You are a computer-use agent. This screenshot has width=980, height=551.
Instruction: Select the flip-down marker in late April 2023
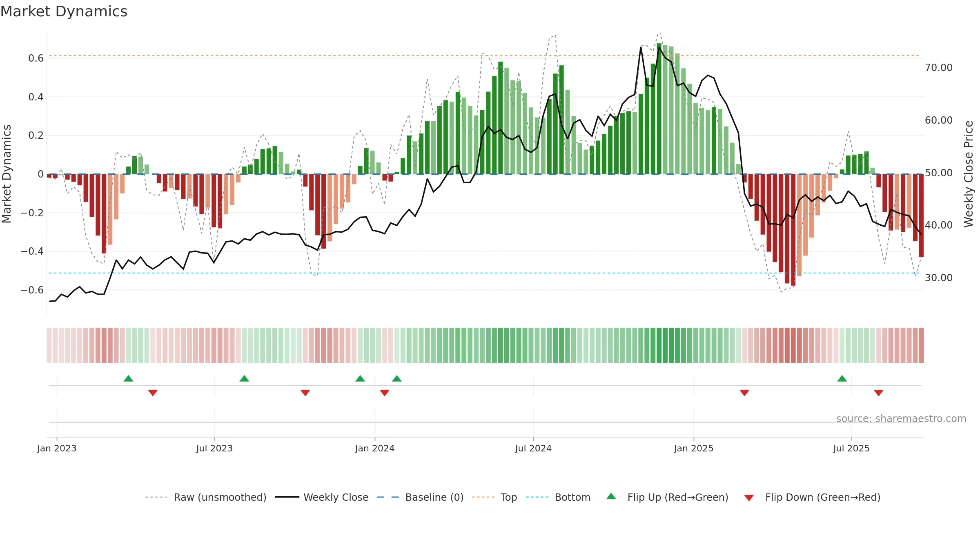point(153,393)
